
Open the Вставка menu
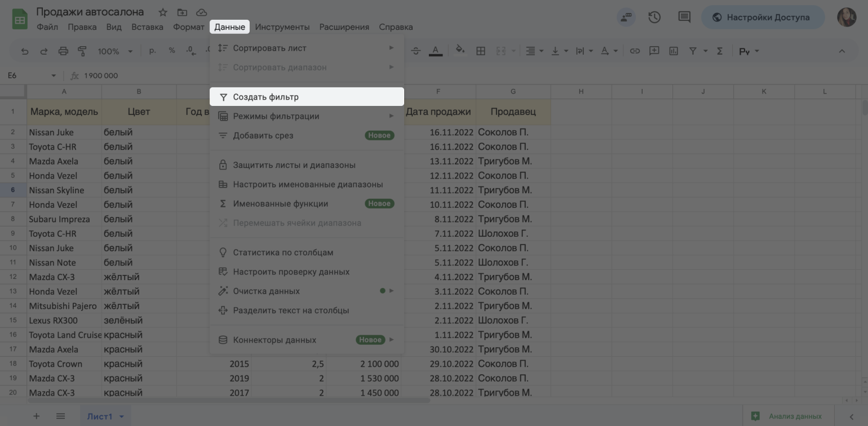point(147,26)
